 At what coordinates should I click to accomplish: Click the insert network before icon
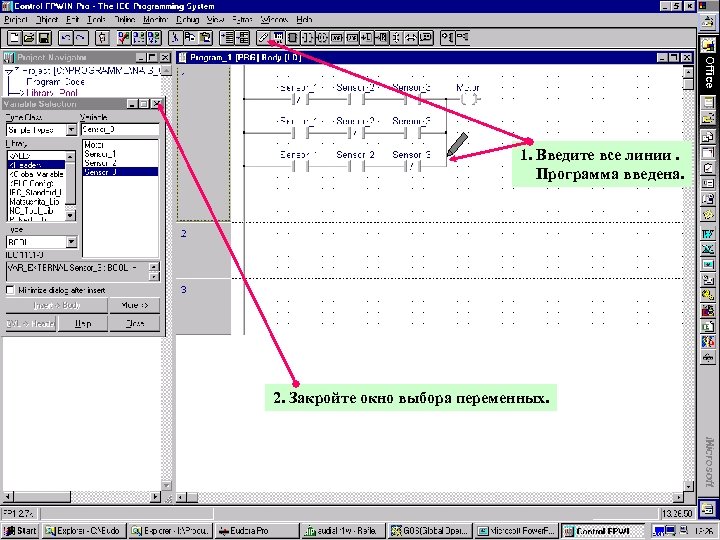[x=227, y=38]
